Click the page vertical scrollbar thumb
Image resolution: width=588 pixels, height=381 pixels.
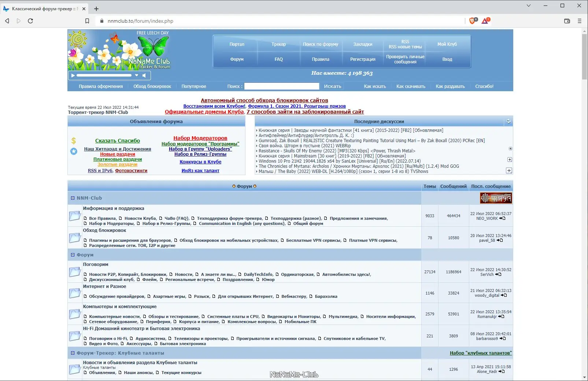coord(584,57)
